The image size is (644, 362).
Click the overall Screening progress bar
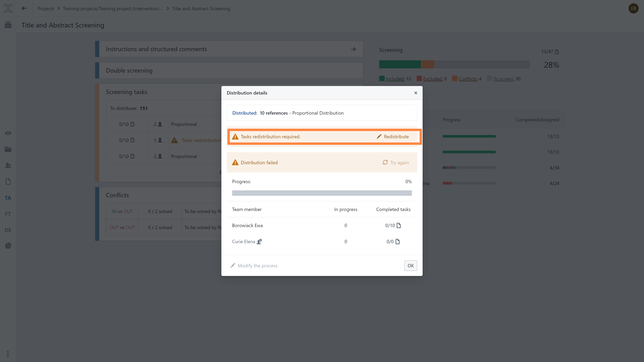[x=454, y=65]
